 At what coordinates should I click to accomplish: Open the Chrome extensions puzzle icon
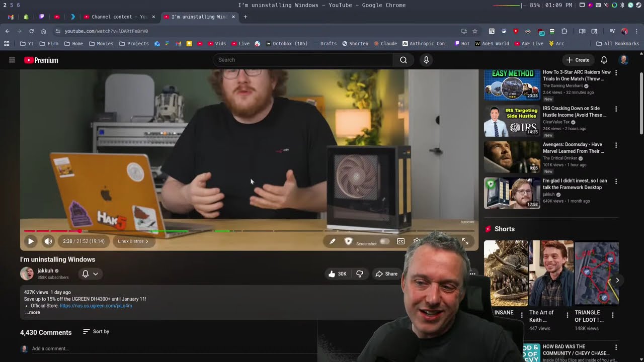(x=564, y=31)
